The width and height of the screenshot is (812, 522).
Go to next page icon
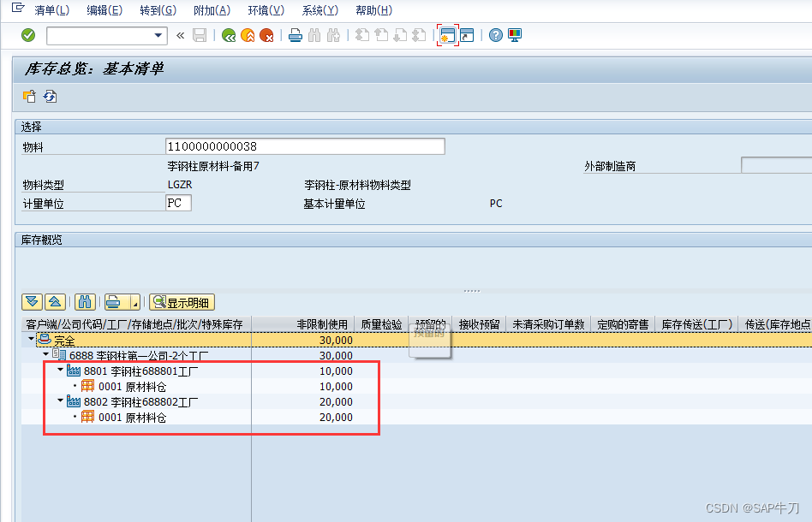coord(400,35)
